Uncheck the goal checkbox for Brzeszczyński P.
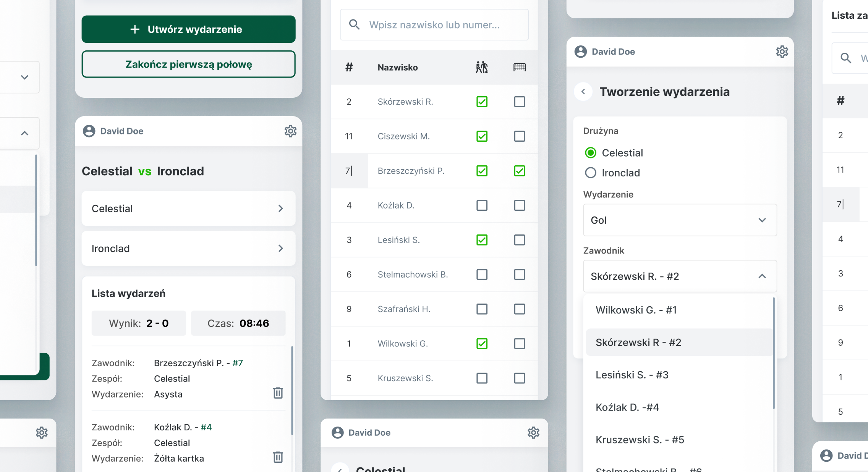This screenshot has height=472, width=868. 520,171
